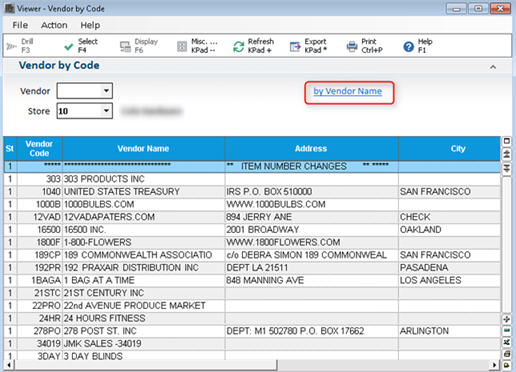Open the Store dropdown showing 10
This screenshot has height=372, width=516.
pos(106,111)
